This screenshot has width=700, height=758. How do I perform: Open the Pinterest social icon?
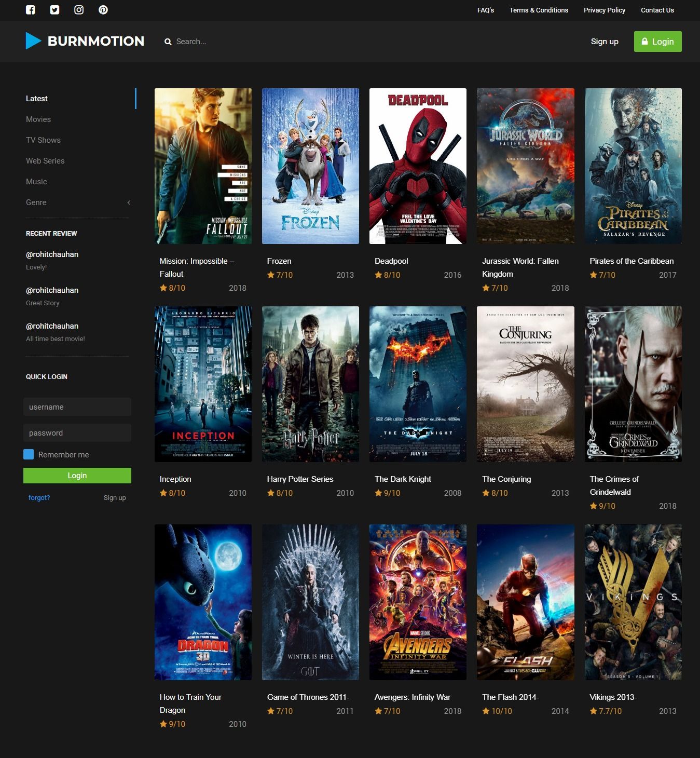point(103,10)
